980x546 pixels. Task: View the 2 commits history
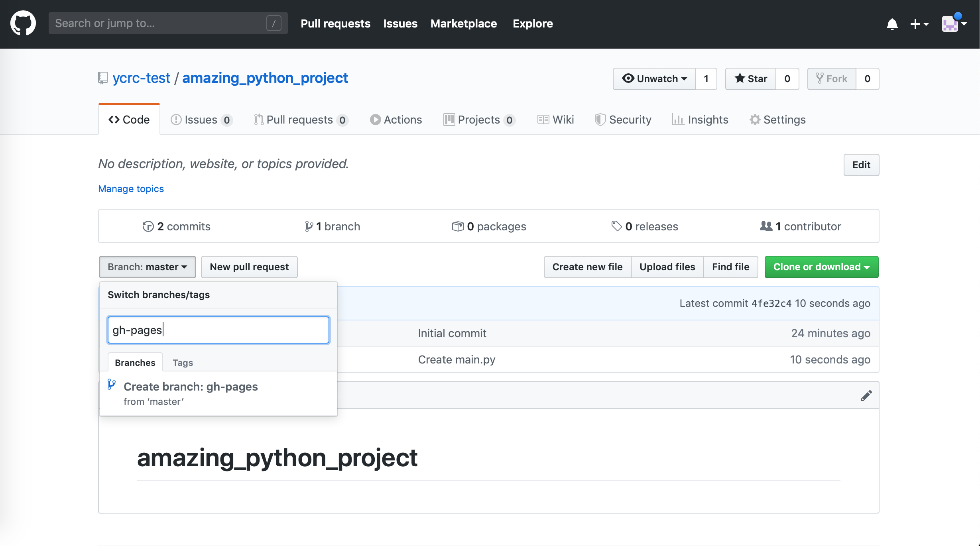click(x=176, y=226)
